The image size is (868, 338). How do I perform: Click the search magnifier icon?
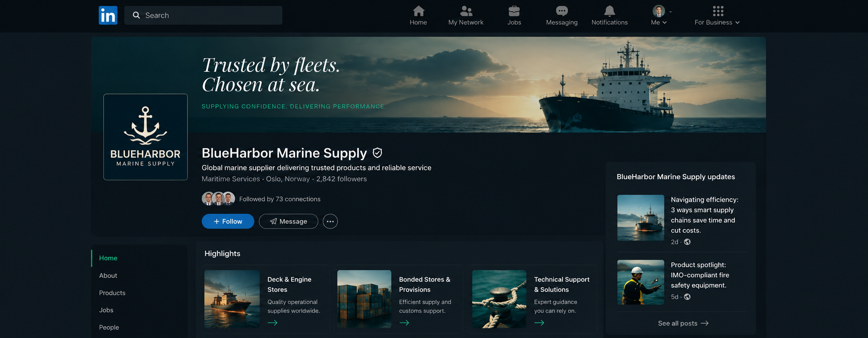point(137,15)
